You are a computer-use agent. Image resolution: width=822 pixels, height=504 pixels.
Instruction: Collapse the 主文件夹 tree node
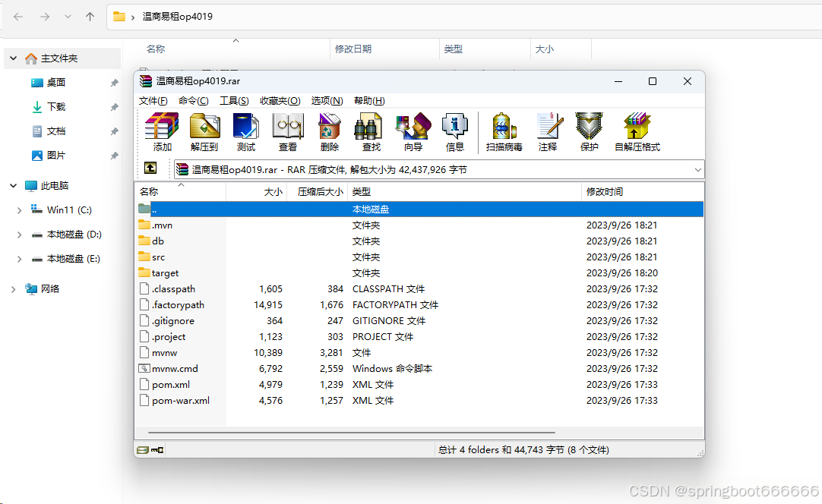point(14,58)
